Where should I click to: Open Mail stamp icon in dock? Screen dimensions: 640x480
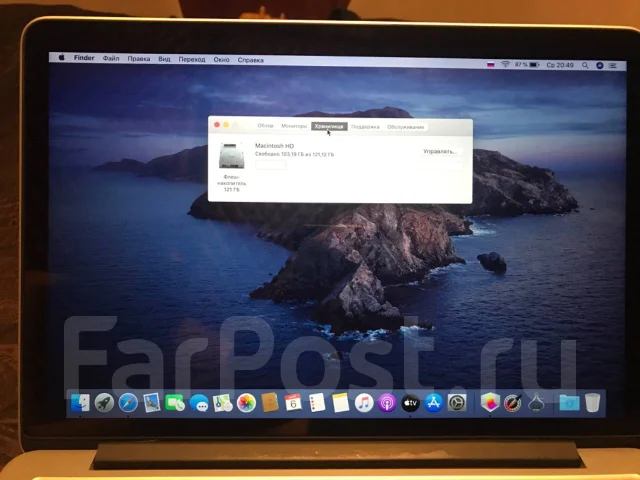tap(151, 403)
